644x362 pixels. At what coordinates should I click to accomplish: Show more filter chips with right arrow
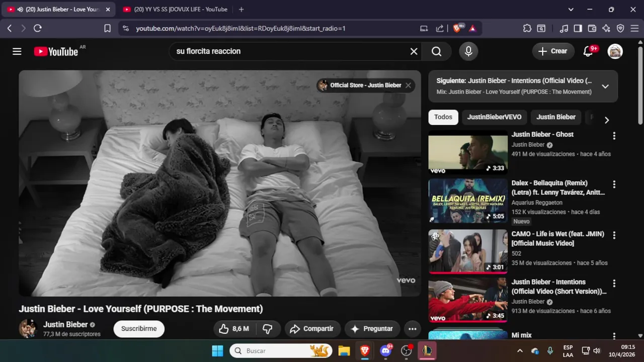coord(607,120)
